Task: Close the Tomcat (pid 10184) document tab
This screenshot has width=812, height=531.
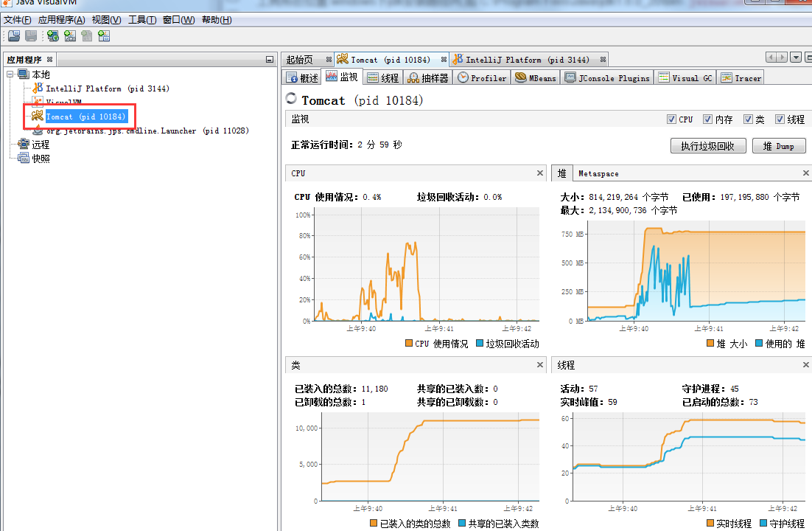Action: point(444,60)
